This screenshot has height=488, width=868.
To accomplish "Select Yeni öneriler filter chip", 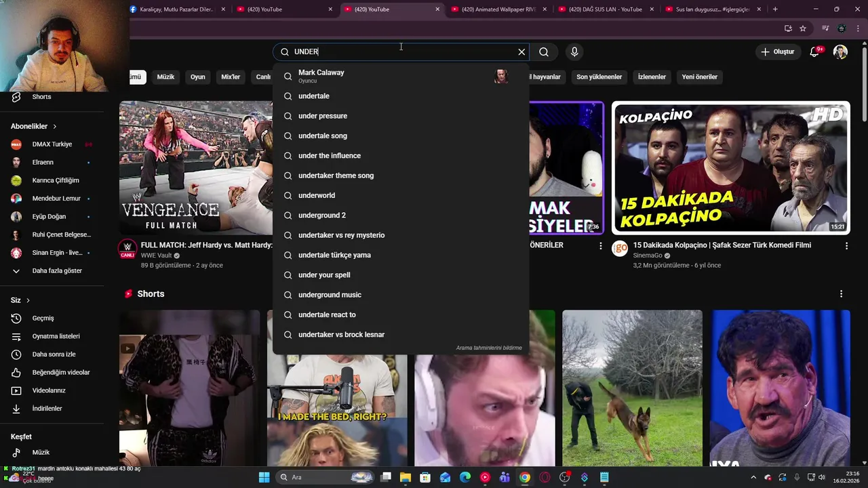I will (x=699, y=77).
